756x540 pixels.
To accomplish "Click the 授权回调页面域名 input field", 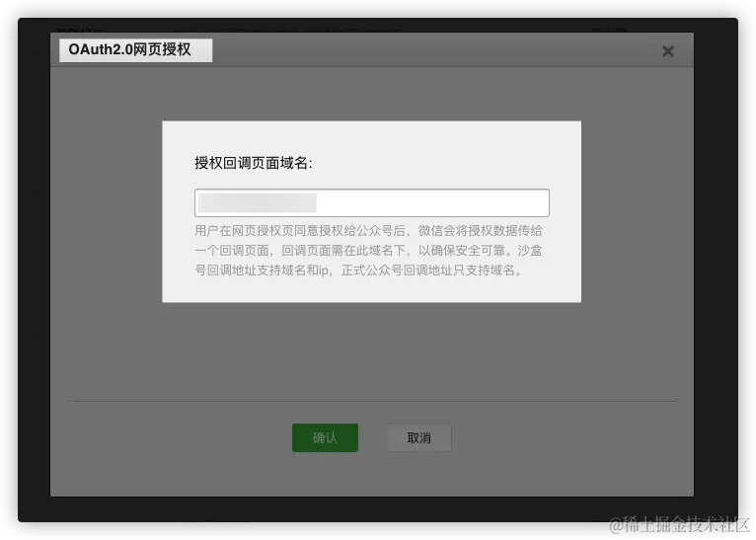I will click(x=372, y=202).
